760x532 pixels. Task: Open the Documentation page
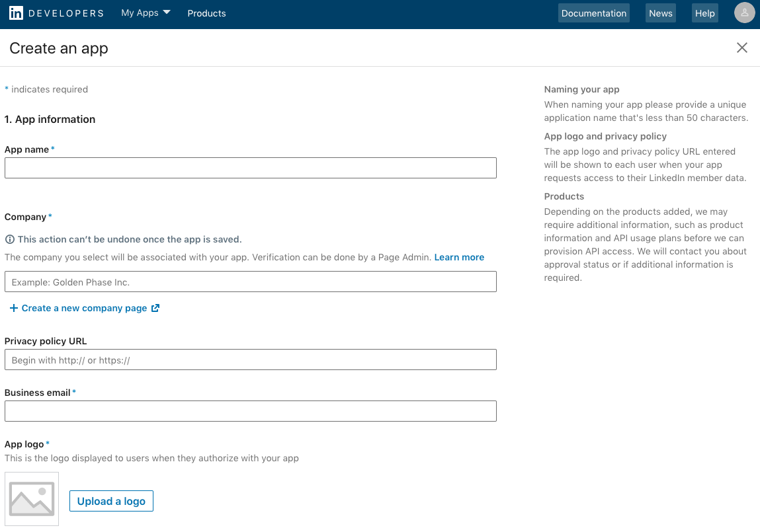point(594,13)
